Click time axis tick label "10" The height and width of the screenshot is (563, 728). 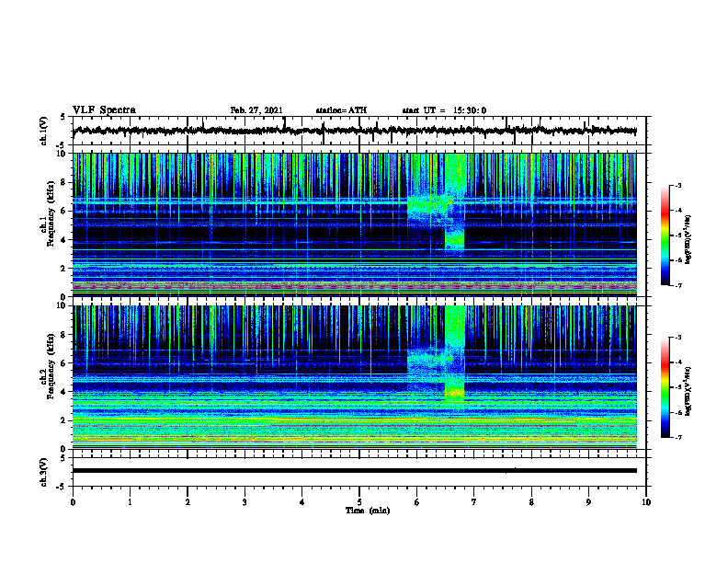[646, 502]
